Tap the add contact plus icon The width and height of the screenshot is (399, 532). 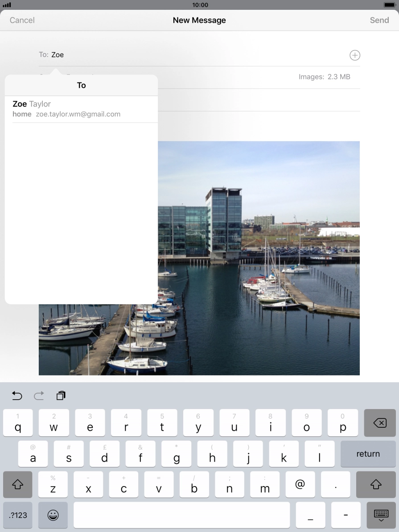pos(354,55)
